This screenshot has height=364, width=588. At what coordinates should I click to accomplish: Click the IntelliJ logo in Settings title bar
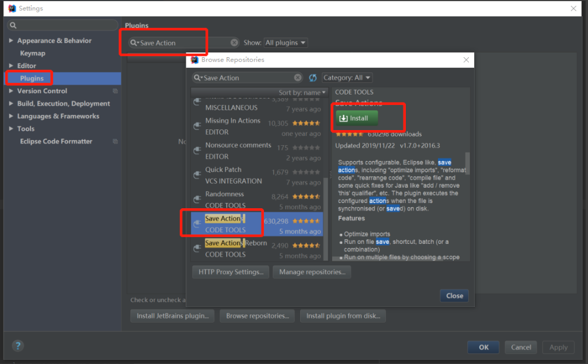tap(12, 8)
